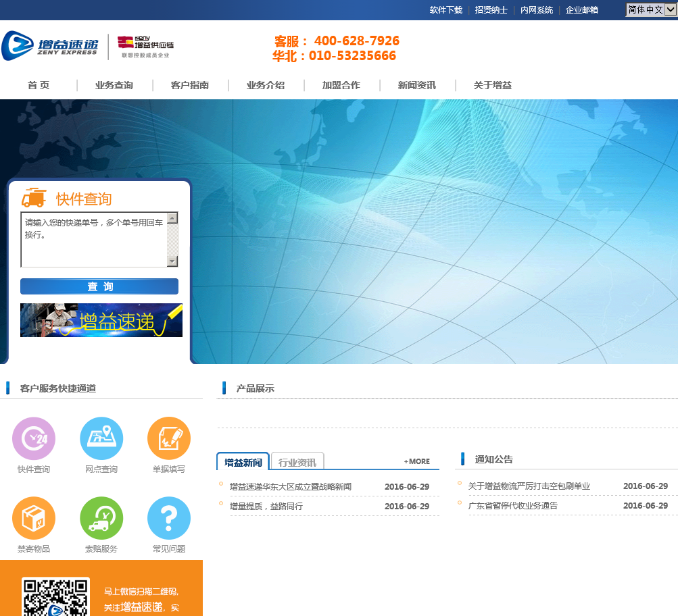This screenshot has height=616, width=678.
Task: Click the 索赔服务 label text
Action: [x=101, y=548]
